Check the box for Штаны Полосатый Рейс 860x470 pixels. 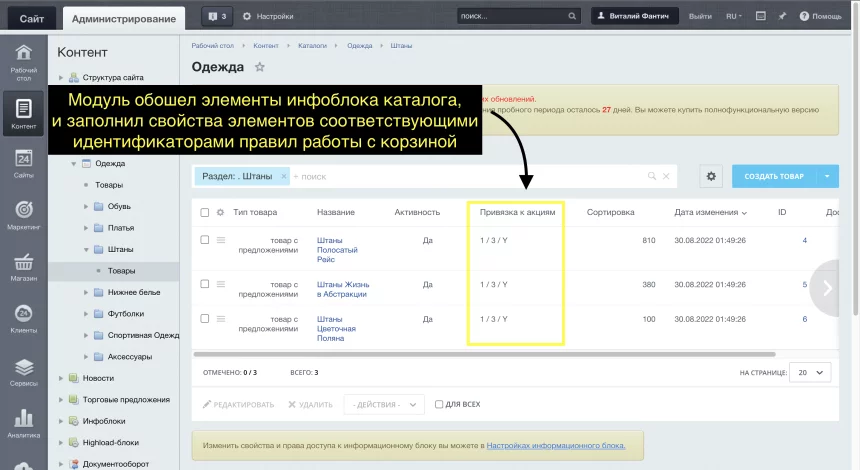(x=205, y=240)
